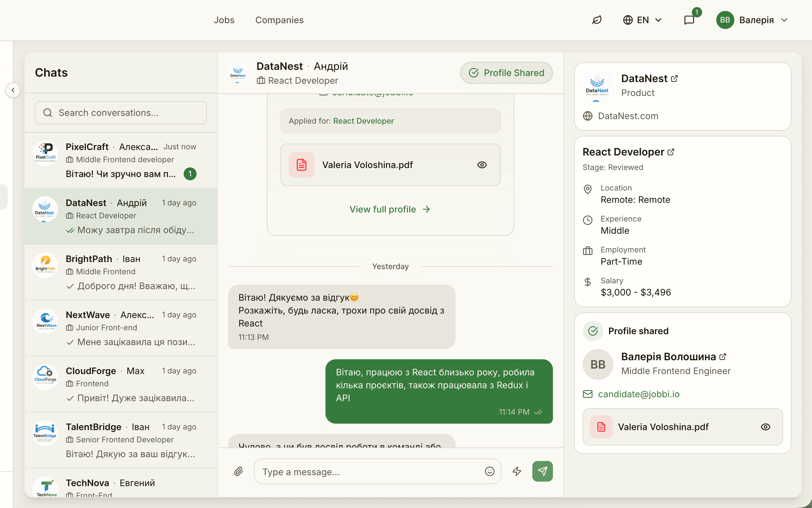Click the TalentBridge logo in the chat list
This screenshot has width=812, height=508.
click(45, 433)
